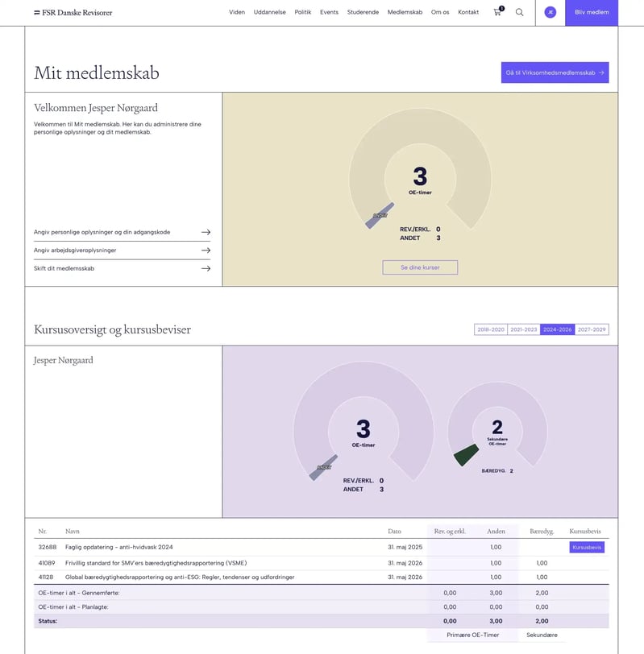
Task: Download Kursusbevis for course 32688
Action: click(x=587, y=547)
